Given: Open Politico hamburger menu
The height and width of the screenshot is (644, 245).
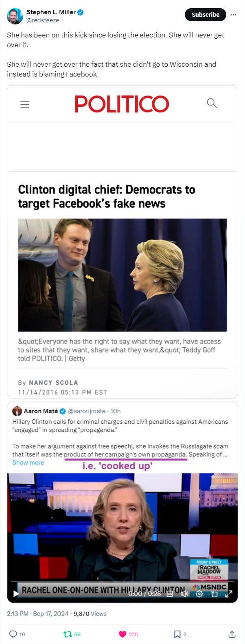Looking at the screenshot, I should tap(25, 104).
